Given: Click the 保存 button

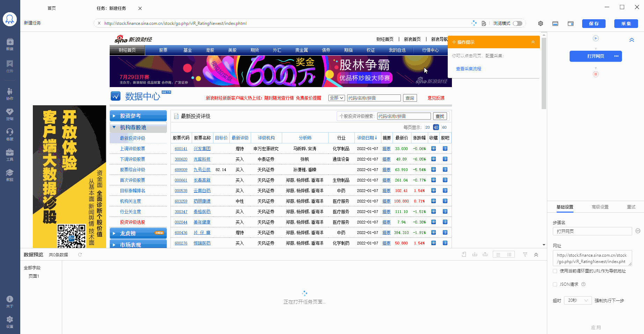Looking at the screenshot, I should click(594, 23).
